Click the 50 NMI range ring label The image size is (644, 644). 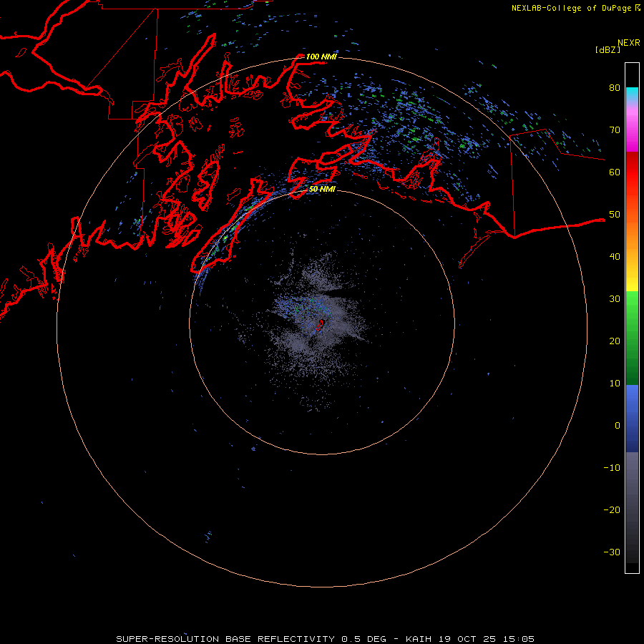(x=322, y=190)
